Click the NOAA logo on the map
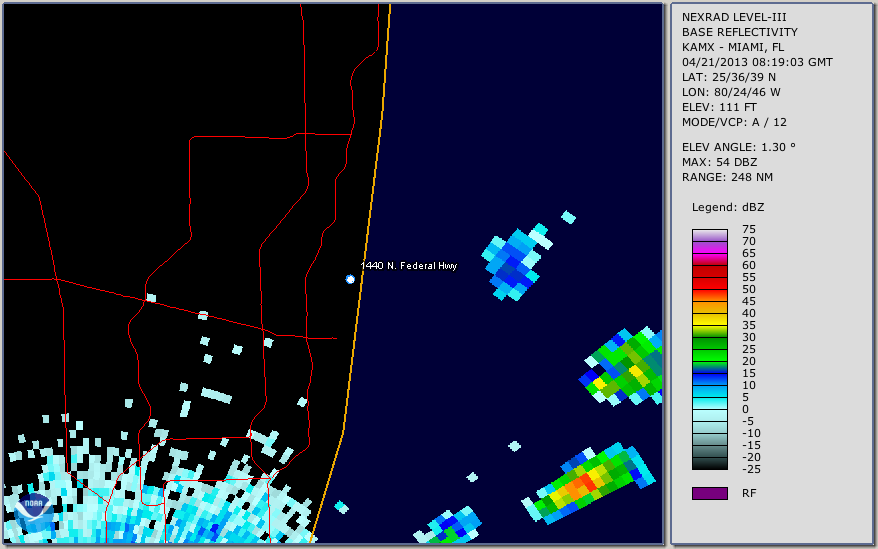Viewport: 878px width, 549px height. (x=34, y=512)
